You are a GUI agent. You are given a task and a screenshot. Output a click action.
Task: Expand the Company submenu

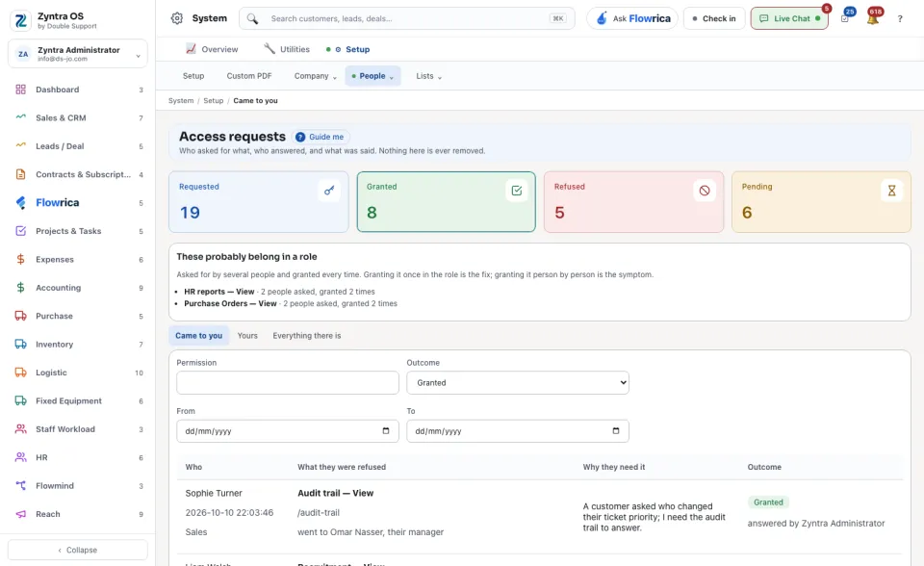316,76
